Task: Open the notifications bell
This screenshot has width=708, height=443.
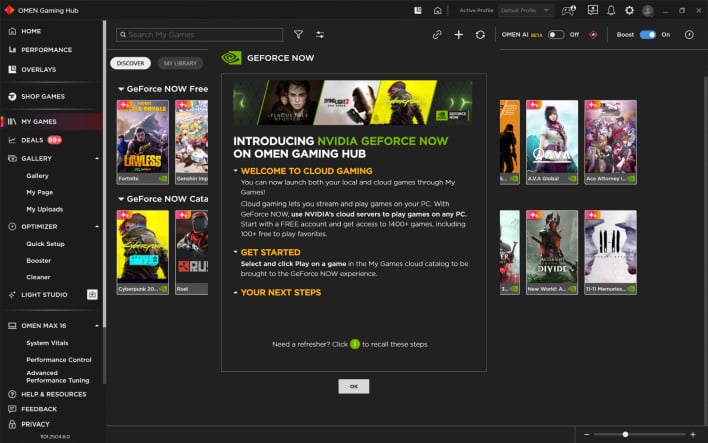Action: click(x=611, y=10)
